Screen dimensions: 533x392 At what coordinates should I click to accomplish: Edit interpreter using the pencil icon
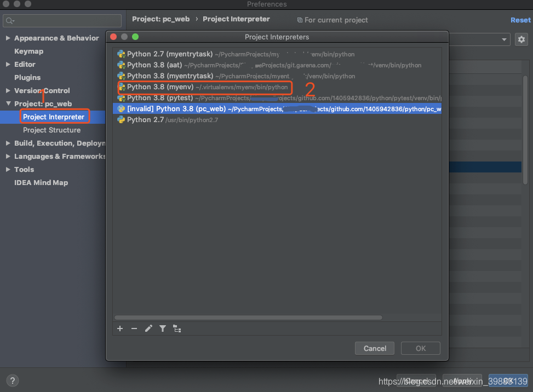pos(148,328)
